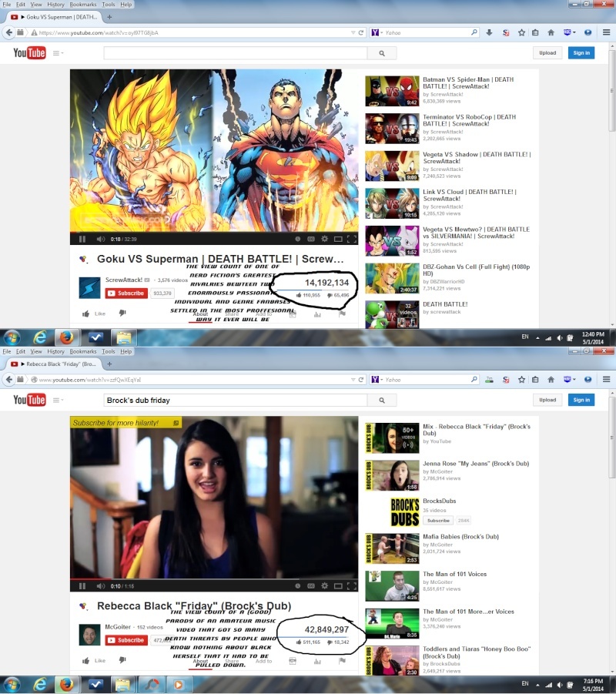Screen dimensions: 616x694
Task: Click Sign in on the Goku VS Superman page
Action: click(581, 52)
